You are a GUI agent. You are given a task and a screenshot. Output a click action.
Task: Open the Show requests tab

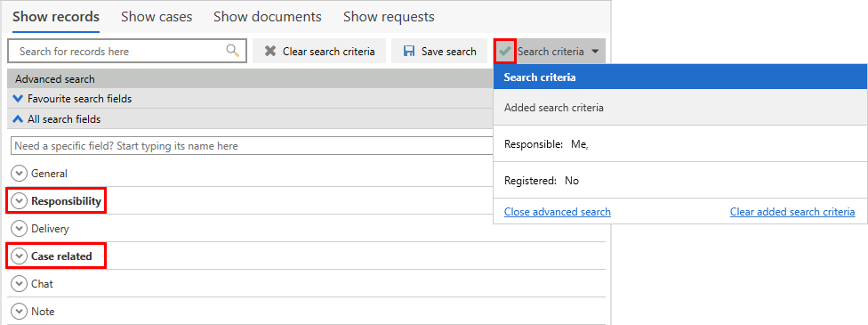[x=389, y=17]
